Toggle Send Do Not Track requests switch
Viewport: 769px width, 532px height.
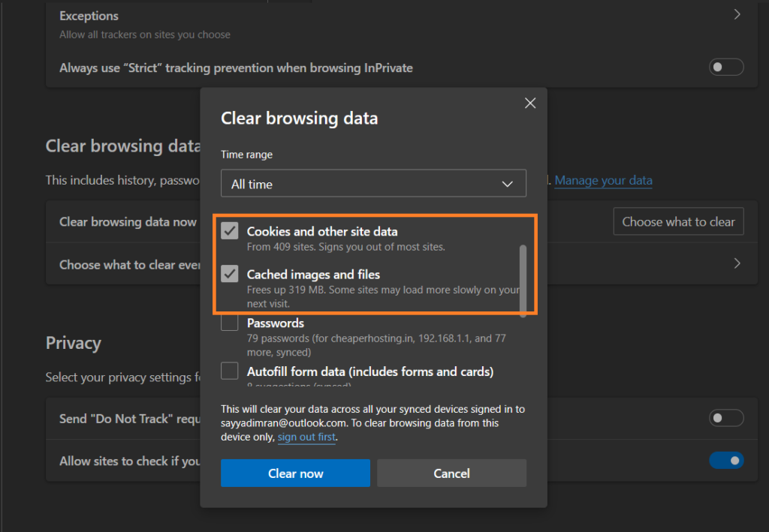tap(726, 418)
